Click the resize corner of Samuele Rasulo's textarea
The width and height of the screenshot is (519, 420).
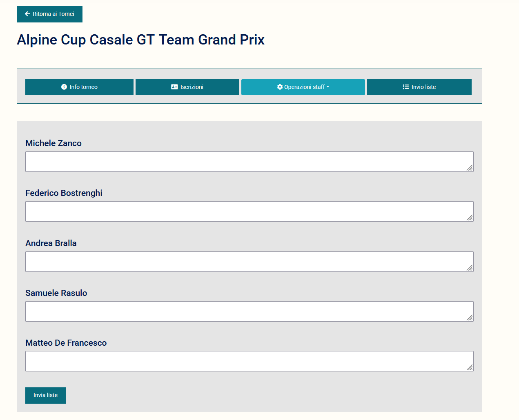click(x=470, y=318)
